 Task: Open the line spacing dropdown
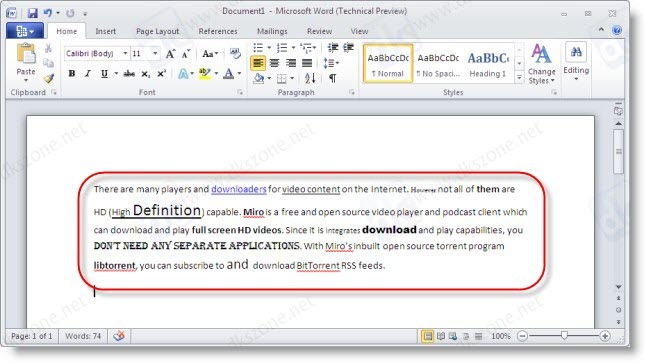tap(332, 63)
